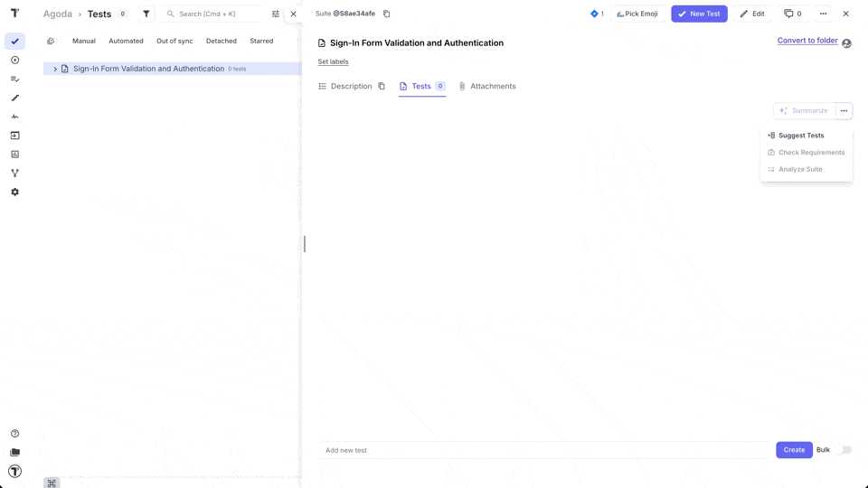Toggle the Bulk switch on
Screen dimensions: 868x488
pyautogui.click(x=842, y=450)
